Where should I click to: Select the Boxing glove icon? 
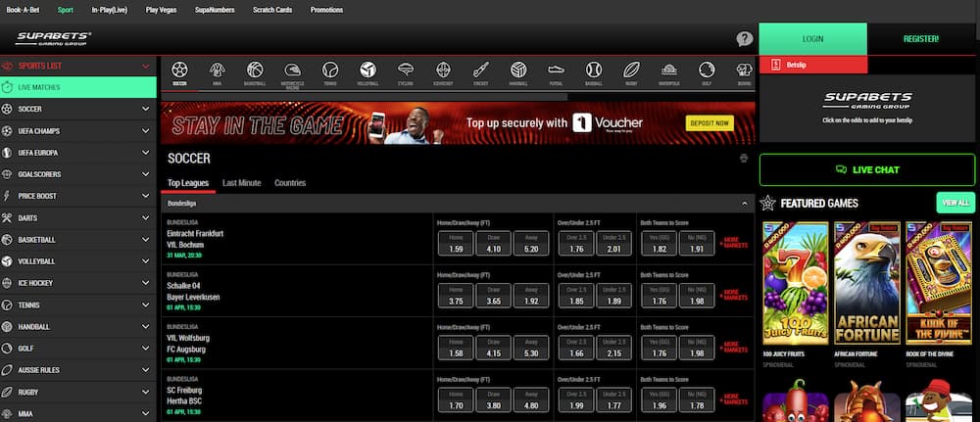(744, 70)
